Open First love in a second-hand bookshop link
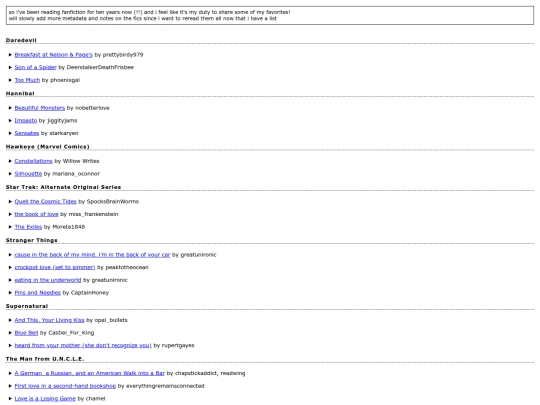Image resolution: width=540 pixels, height=405 pixels. click(x=65, y=386)
